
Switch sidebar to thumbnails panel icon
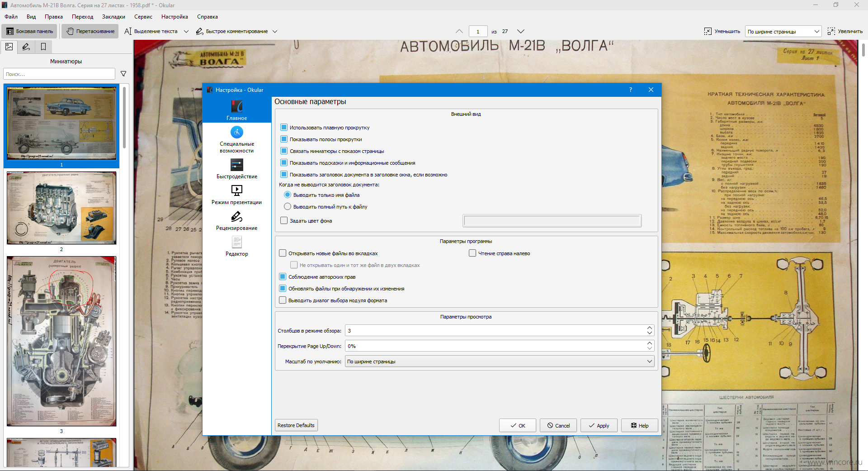tap(9, 47)
